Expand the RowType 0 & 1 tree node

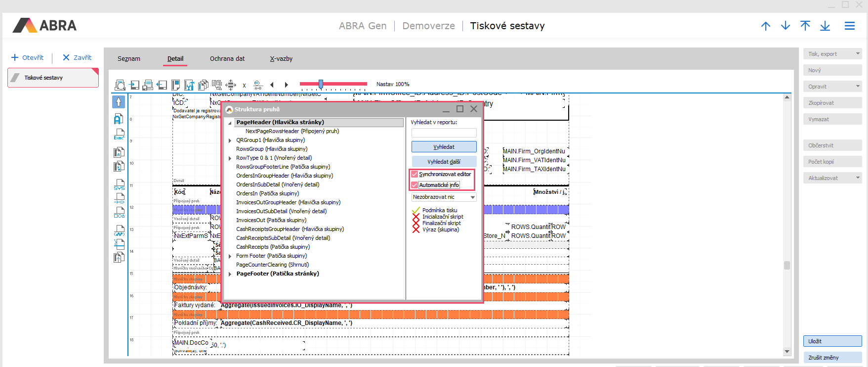(x=230, y=158)
